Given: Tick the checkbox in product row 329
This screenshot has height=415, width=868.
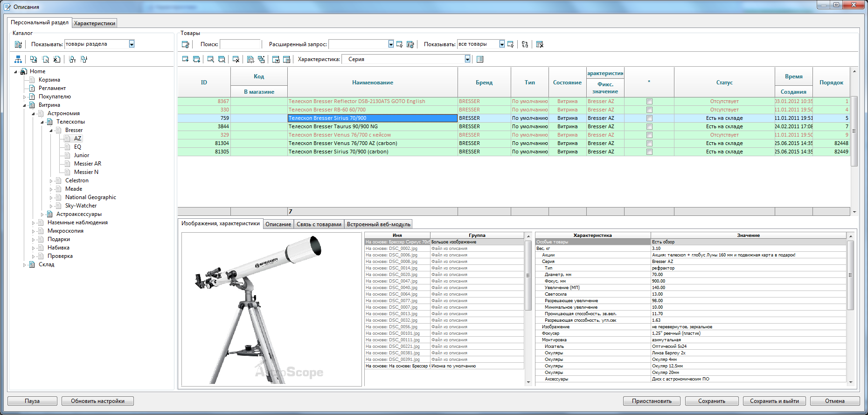Looking at the screenshot, I should (x=649, y=135).
